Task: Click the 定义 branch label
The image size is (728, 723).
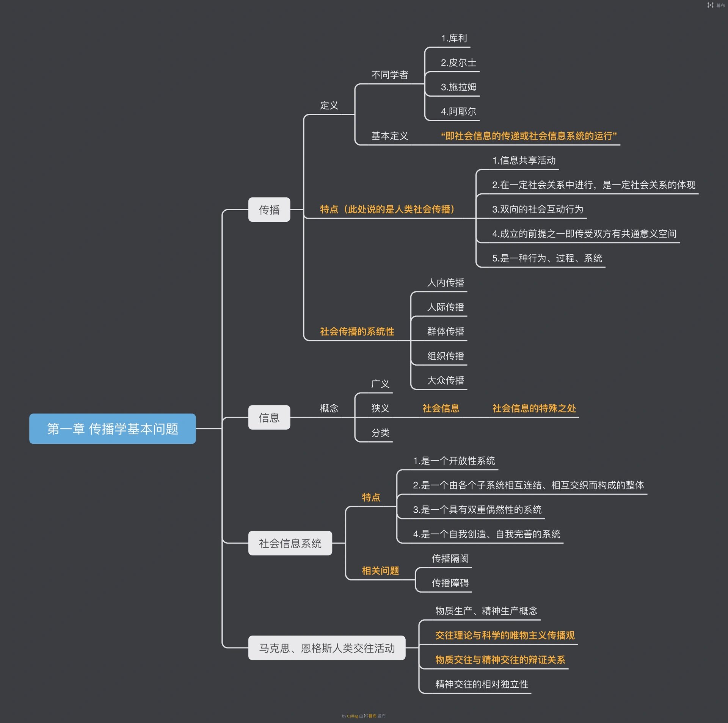Action: coord(329,105)
